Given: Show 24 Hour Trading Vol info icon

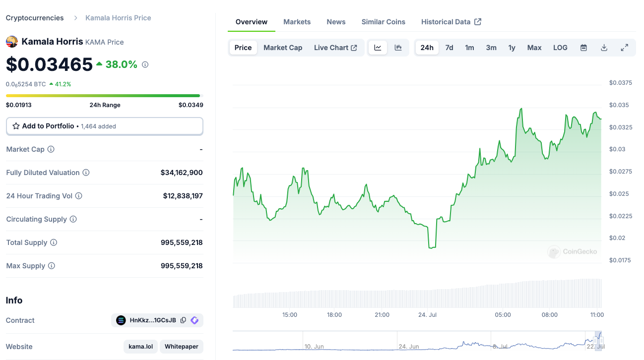Looking at the screenshot, I should [x=78, y=196].
